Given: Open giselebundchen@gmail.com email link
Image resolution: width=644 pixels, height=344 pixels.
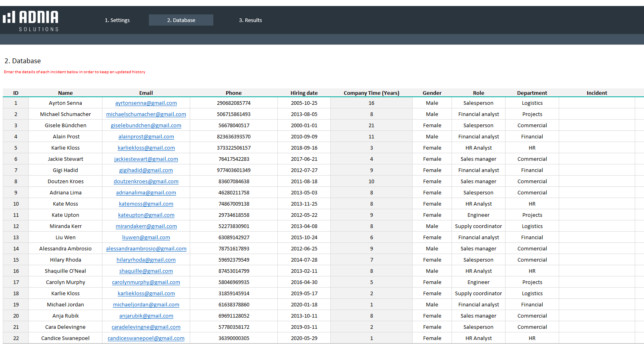Looking at the screenshot, I should coord(146,126).
